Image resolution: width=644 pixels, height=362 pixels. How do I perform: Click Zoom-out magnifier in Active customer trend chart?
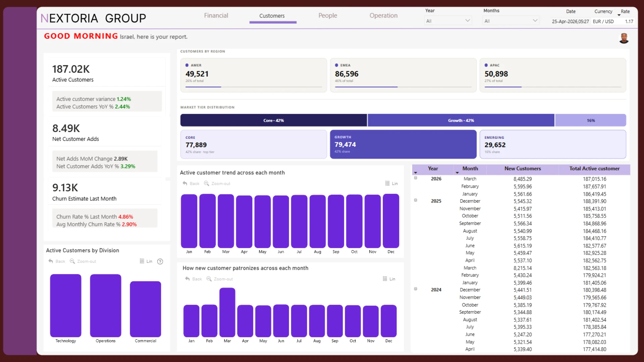(207, 183)
